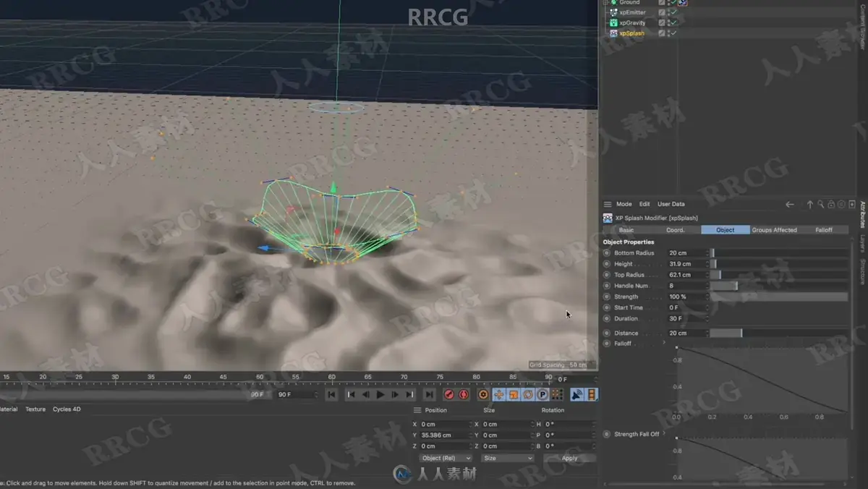Screen dimensions: 868x489
Task: Open Object (Rel) coordinate mode dropdown
Action: click(446, 458)
